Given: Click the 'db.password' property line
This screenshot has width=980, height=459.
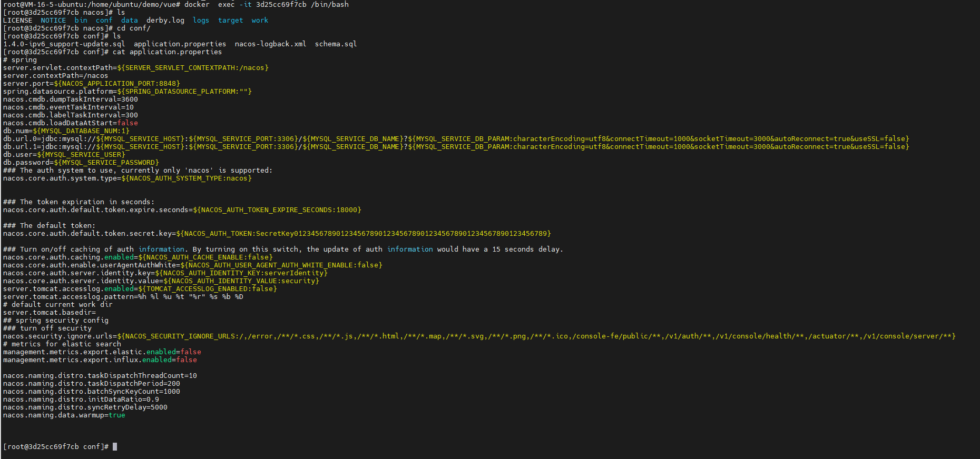Looking at the screenshot, I should [x=81, y=163].
